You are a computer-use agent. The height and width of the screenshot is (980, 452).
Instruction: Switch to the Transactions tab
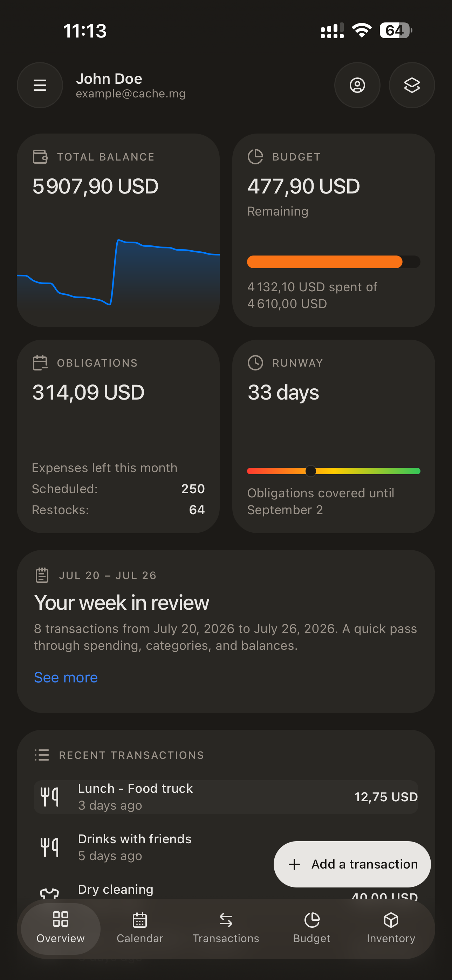[x=226, y=928]
